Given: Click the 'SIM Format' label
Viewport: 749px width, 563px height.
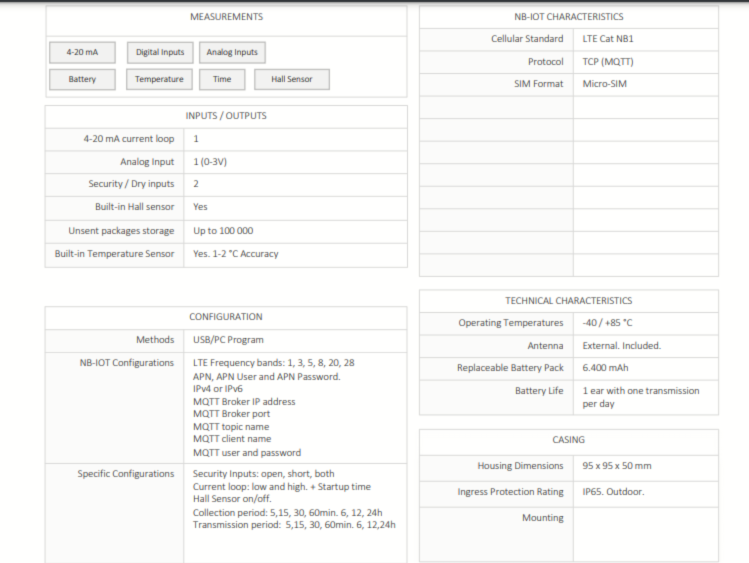Looking at the screenshot, I should pos(539,84).
